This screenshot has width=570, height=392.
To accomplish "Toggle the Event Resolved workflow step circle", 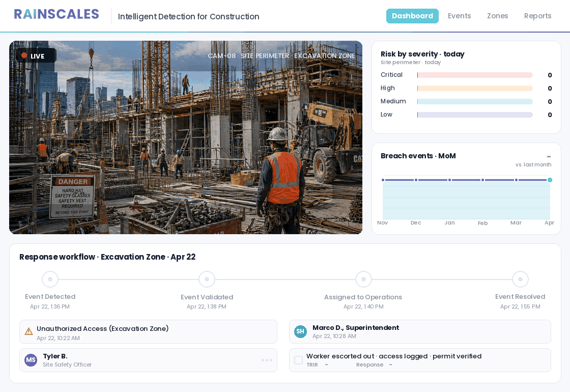I will [x=520, y=279].
